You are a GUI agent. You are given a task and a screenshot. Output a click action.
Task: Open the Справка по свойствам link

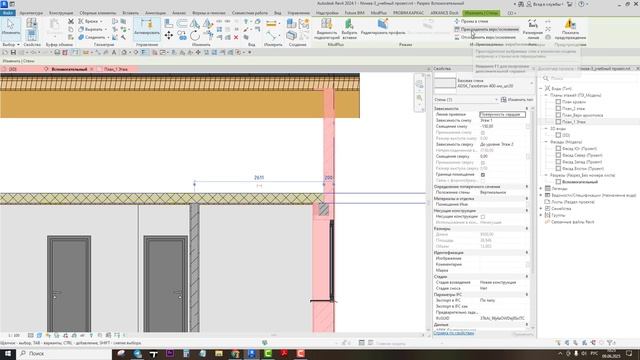tap(454, 333)
